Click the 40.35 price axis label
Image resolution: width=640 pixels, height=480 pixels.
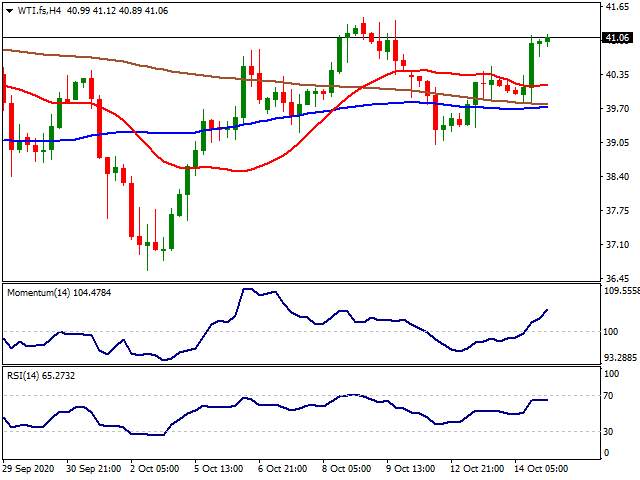(x=618, y=75)
